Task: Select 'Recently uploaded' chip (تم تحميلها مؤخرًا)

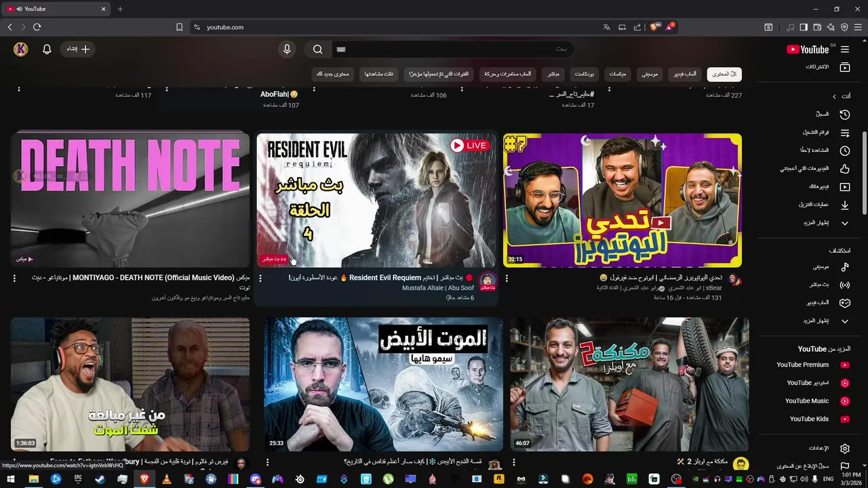Action: [439, 74]
